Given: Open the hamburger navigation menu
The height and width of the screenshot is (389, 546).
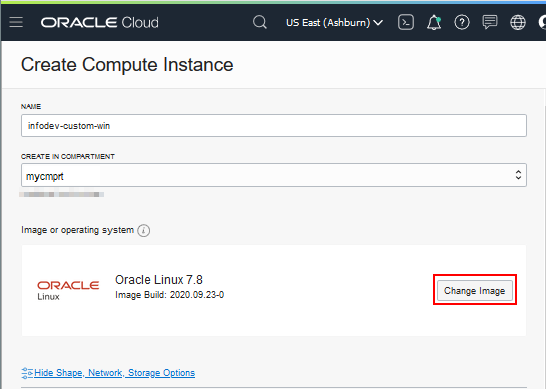Looking at the screenshot, I should 16,22.
